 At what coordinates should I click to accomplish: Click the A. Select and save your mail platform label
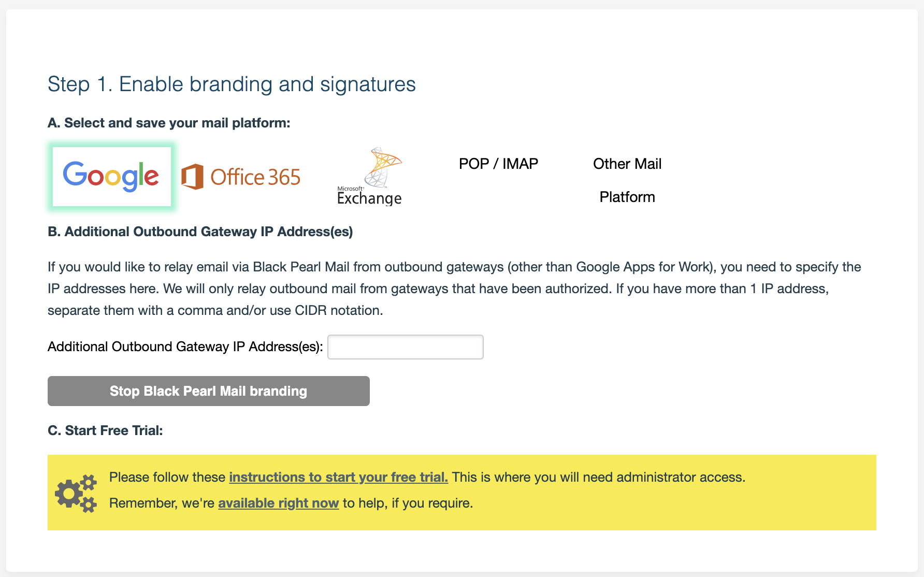[169, 123]
